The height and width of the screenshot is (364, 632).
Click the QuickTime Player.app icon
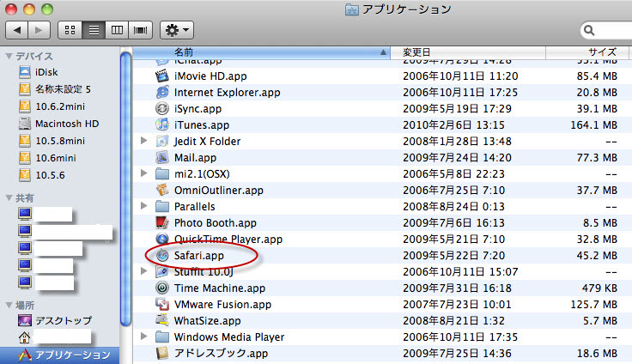pyautogui.click(x=162, y=239)
